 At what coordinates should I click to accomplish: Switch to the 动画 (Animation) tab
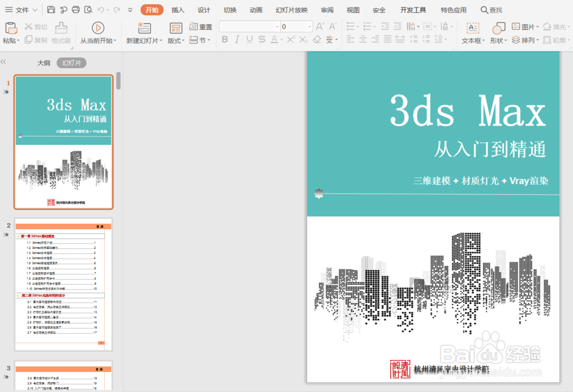256,10
